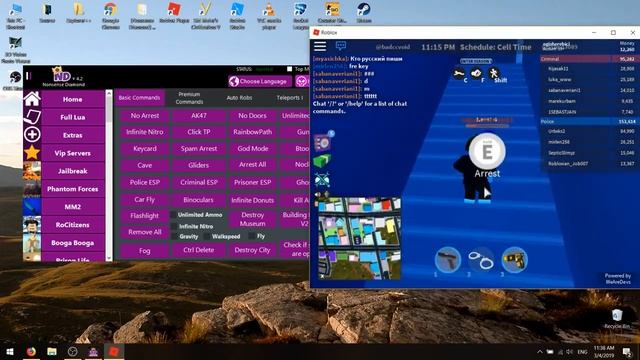Toggle the Roblox chat bubble icon

point(341,46)
